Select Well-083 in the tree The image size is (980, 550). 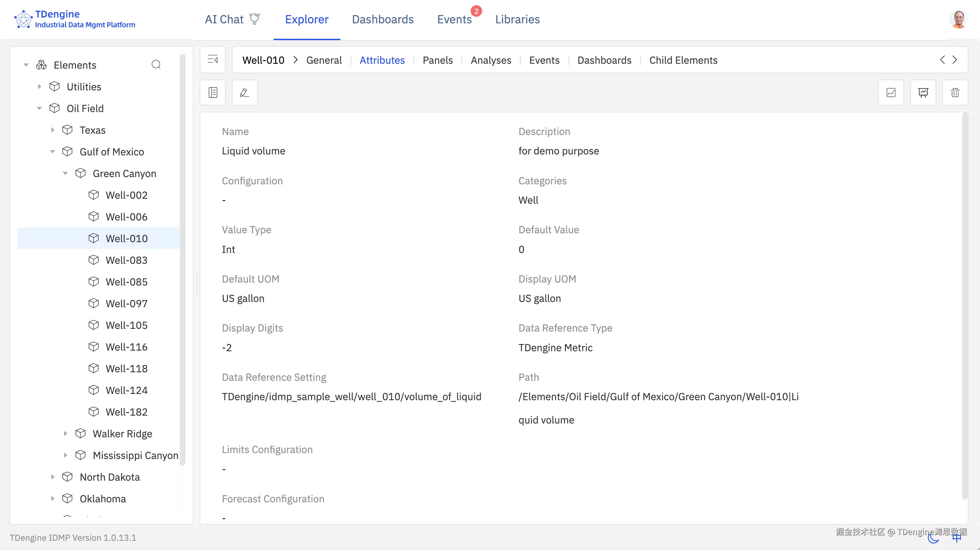pyautogui.click(x=126, y=260)
